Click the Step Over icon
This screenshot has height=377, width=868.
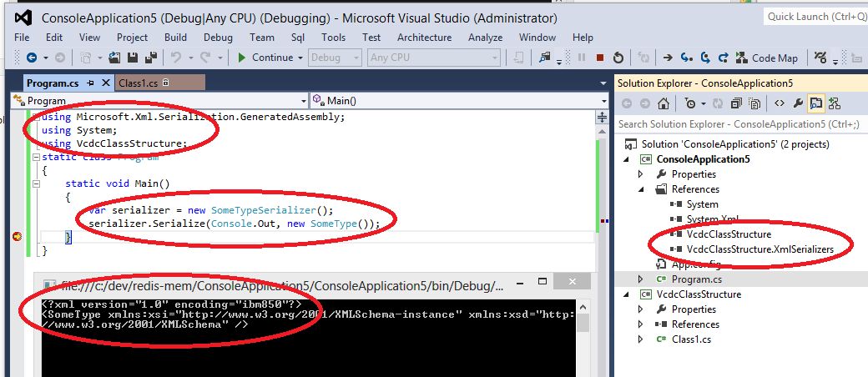pyautogui.click(x=705, y=58)
